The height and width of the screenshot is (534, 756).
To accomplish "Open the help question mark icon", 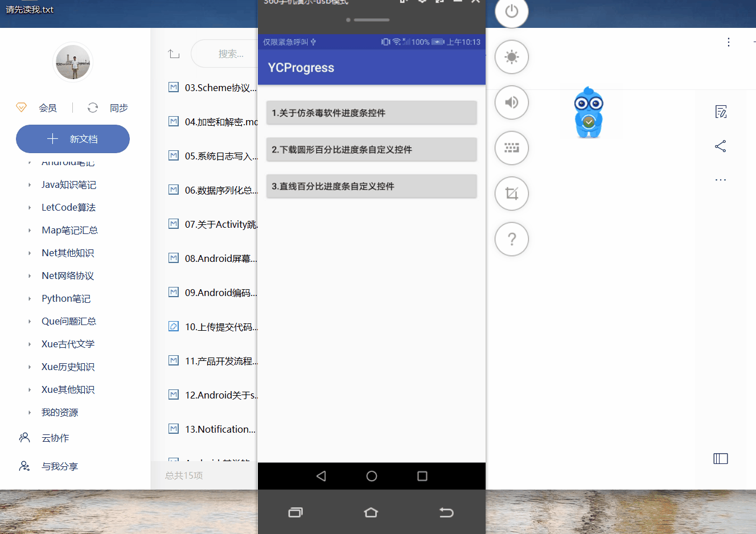I will tap(511, 239).
